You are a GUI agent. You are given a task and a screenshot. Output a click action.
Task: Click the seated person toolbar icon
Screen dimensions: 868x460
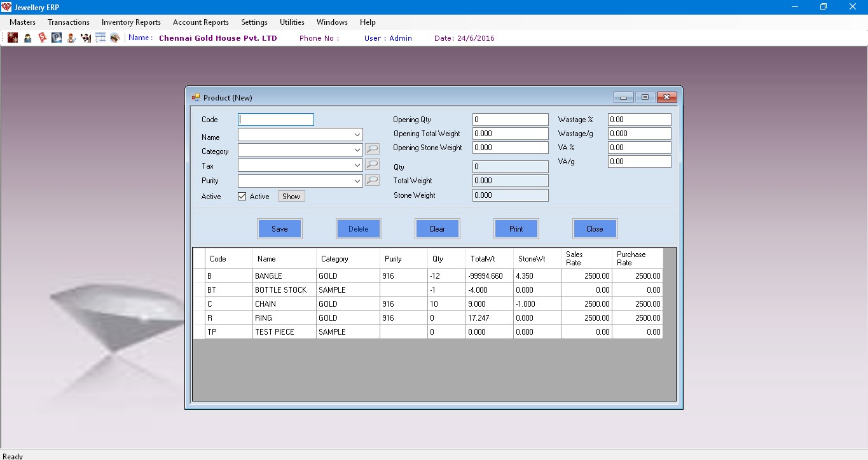[x=28, y=38]
